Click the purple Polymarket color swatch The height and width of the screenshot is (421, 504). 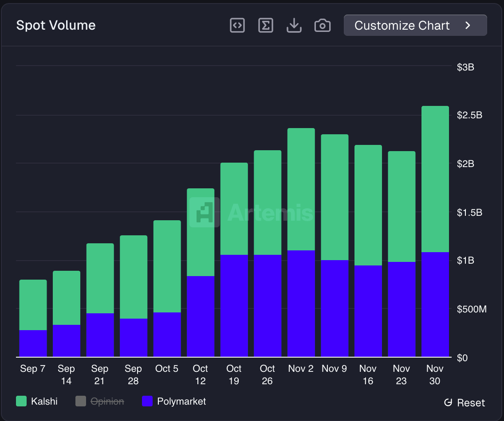coord(147,402)
